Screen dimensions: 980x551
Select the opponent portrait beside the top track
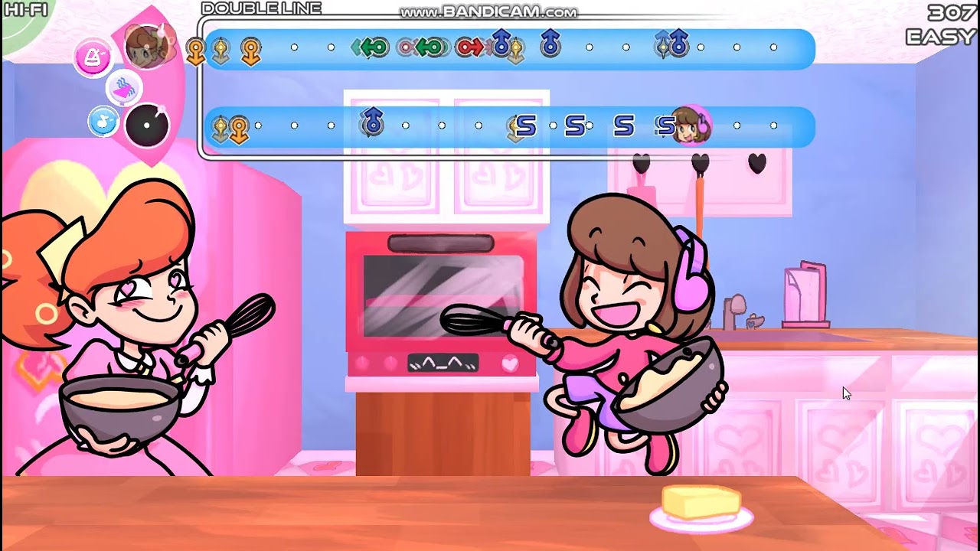pos(148,45)
